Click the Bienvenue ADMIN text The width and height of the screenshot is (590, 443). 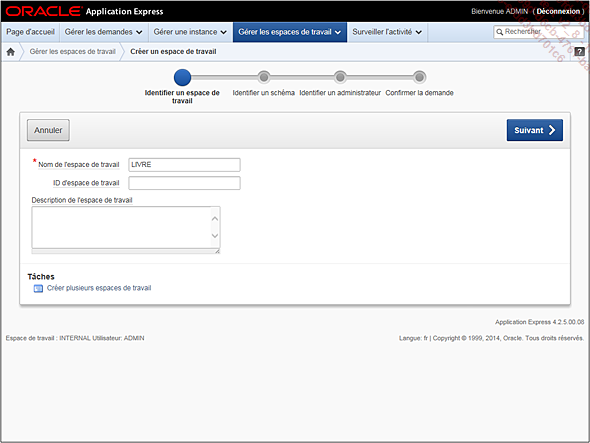(x=500, y=11)
